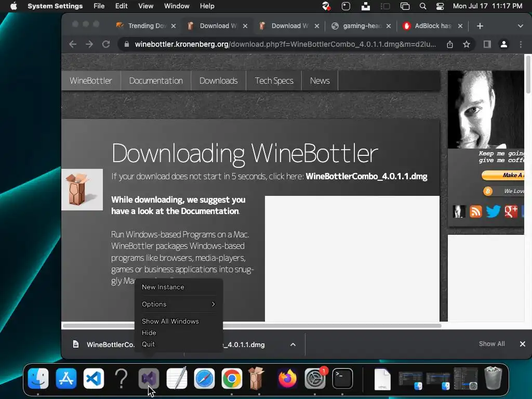532x399 pixels.
Task: Switch to the gaming-head tab
Action: (x=361, y=26)
